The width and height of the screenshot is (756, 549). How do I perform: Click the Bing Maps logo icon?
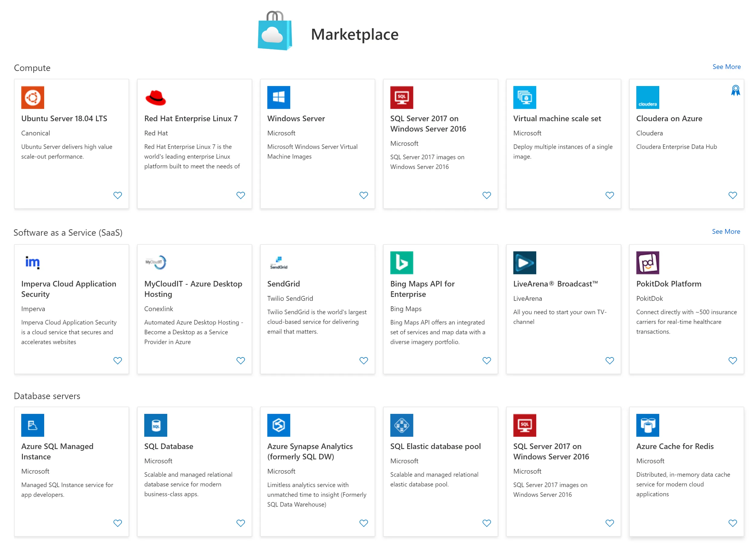pos(402,263)
